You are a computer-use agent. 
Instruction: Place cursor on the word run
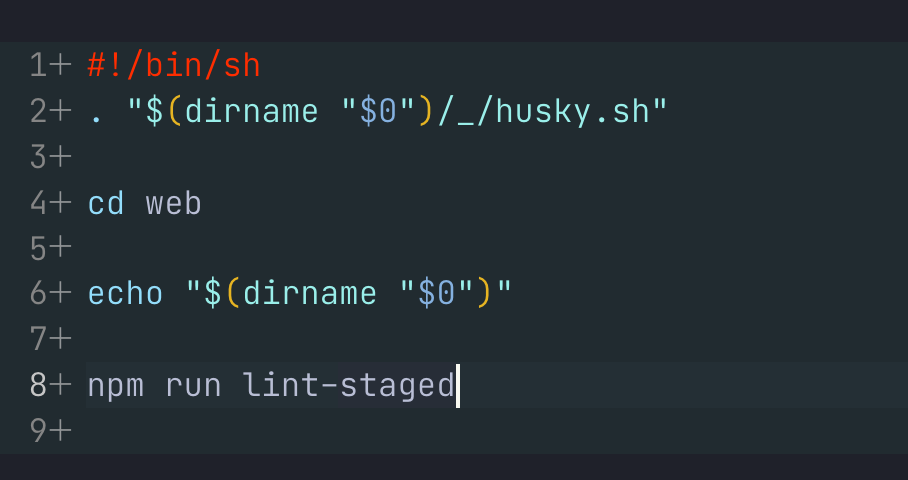pyautogui.click(x=193, y=386)
